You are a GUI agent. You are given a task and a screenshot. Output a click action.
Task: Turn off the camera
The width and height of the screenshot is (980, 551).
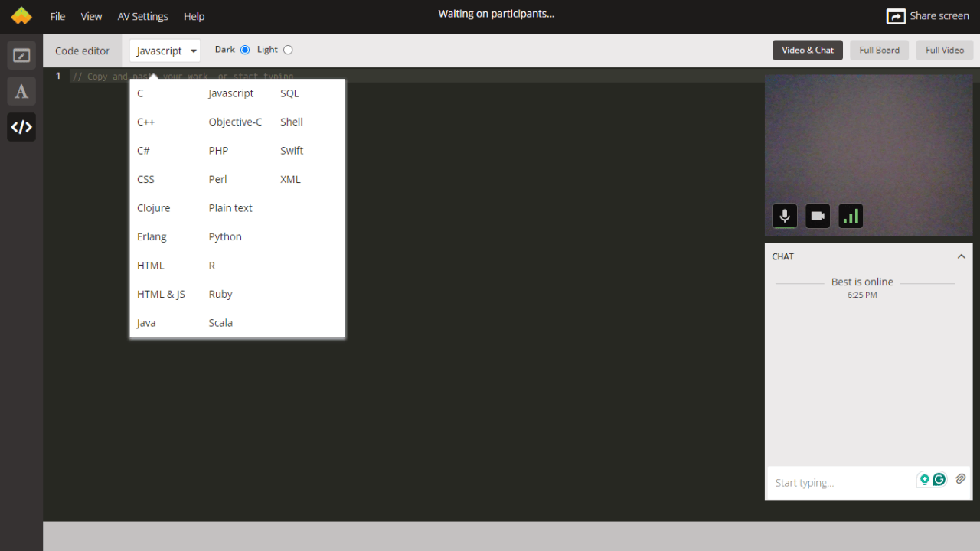click(817, 216)
